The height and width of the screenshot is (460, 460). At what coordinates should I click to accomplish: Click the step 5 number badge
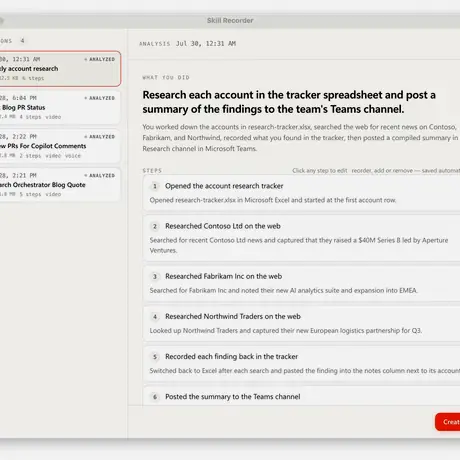click(x=155, y=357)
